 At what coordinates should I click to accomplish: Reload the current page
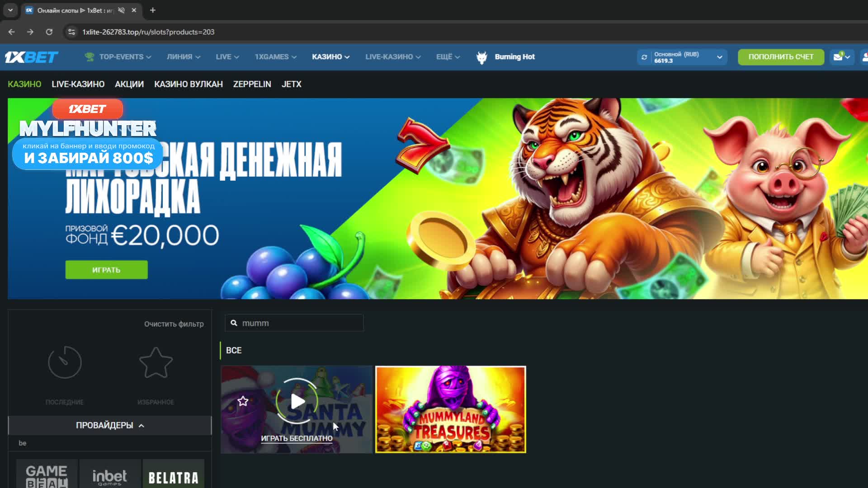(49, 32)
